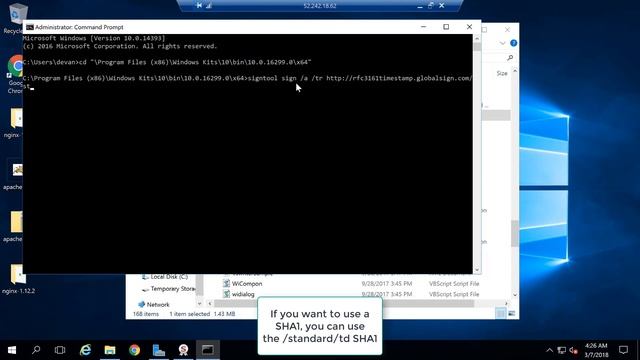Switch to Command Prompt taskbar button
Screen dimensions: 640x360
click(x=208, y=350)
